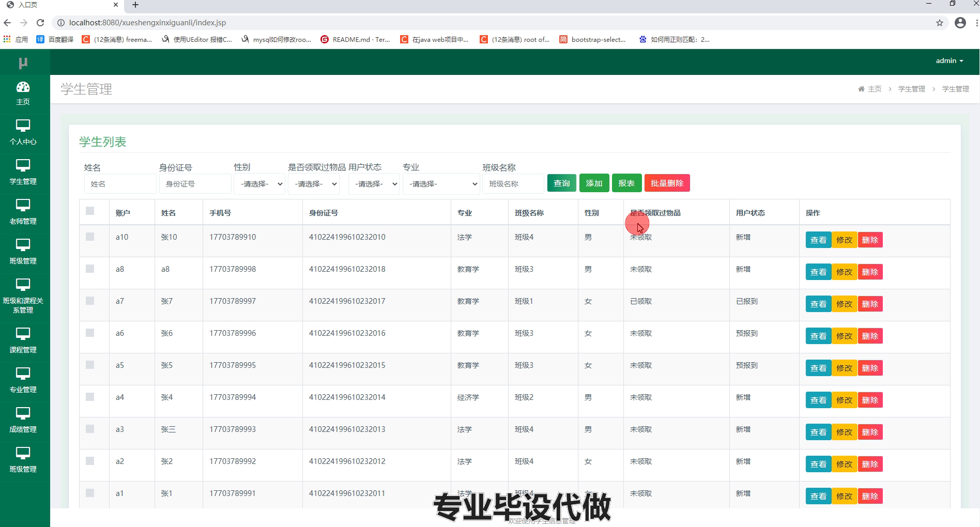The width and height of the screenshot is (980, 527).
Task: Open the browser three-dot menu
Action: pos(976,23)
